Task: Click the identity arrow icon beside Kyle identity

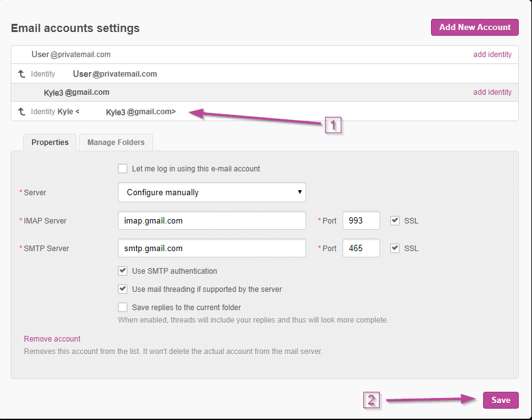Action: pos(21,112)
